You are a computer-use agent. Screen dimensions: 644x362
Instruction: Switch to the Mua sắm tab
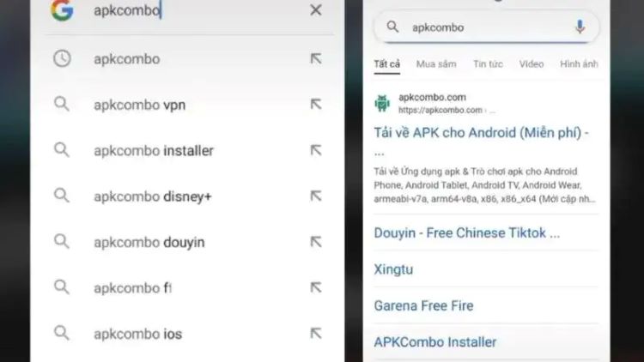click(x=436, y=64)
